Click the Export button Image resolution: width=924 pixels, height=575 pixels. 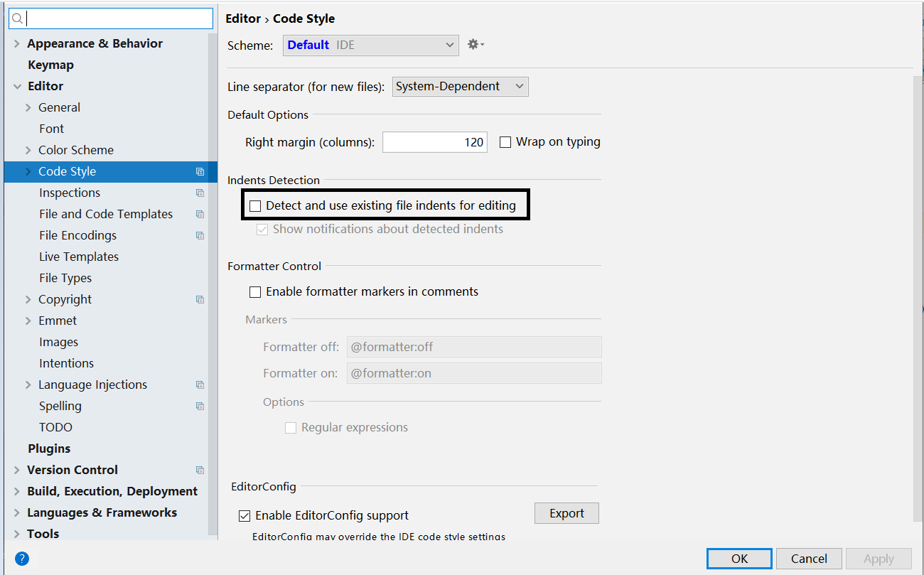[x=566, y=513]
